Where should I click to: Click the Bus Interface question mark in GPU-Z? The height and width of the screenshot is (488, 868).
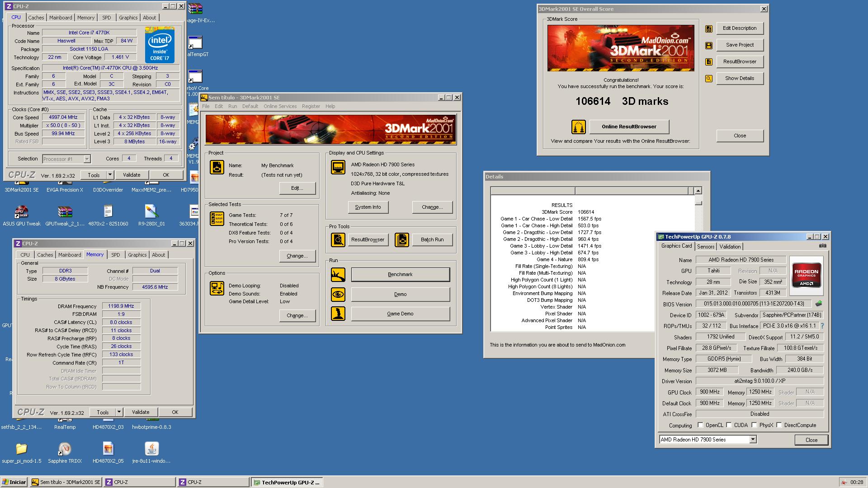pyautogui.click(x=822, y=326)
